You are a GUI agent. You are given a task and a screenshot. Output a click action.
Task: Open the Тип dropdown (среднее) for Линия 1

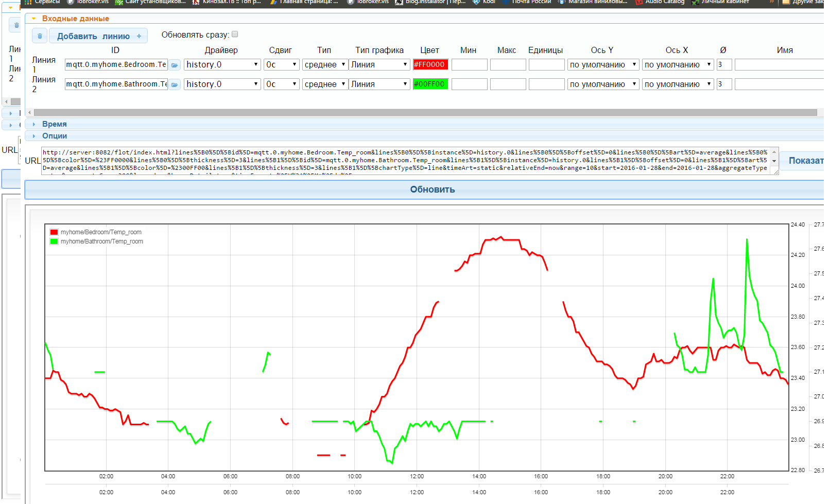click(325, 65)
